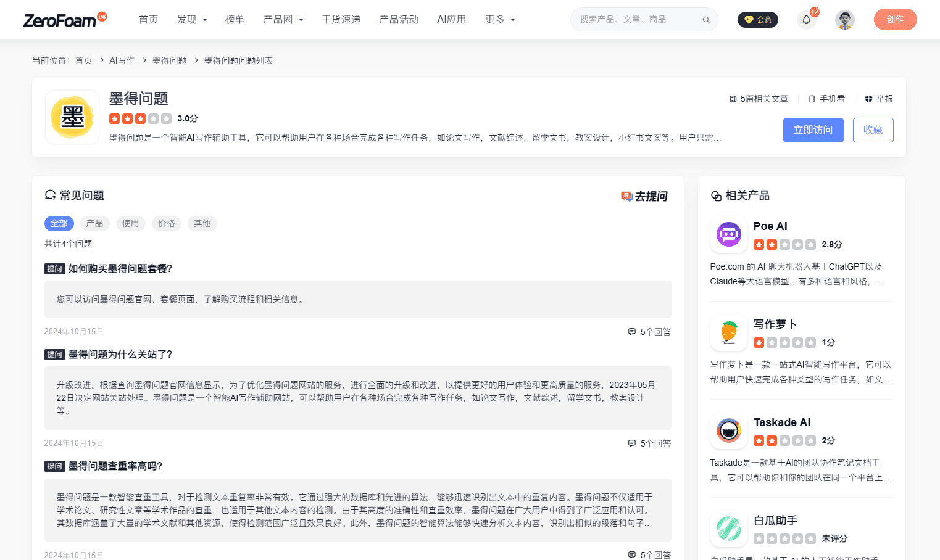The width and height of the screenshot is (940, 560).
Task: Select the 使用 question filter
Action: (130, 223)
